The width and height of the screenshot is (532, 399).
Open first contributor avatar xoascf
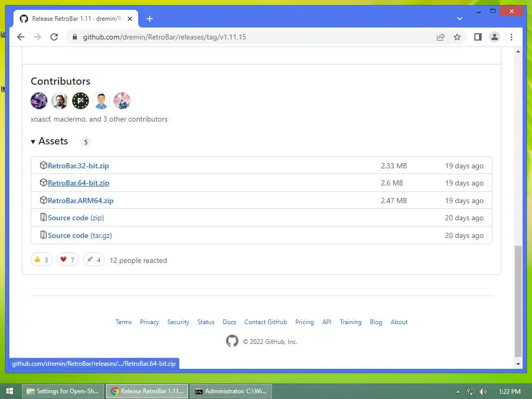(x=39, y=101)
